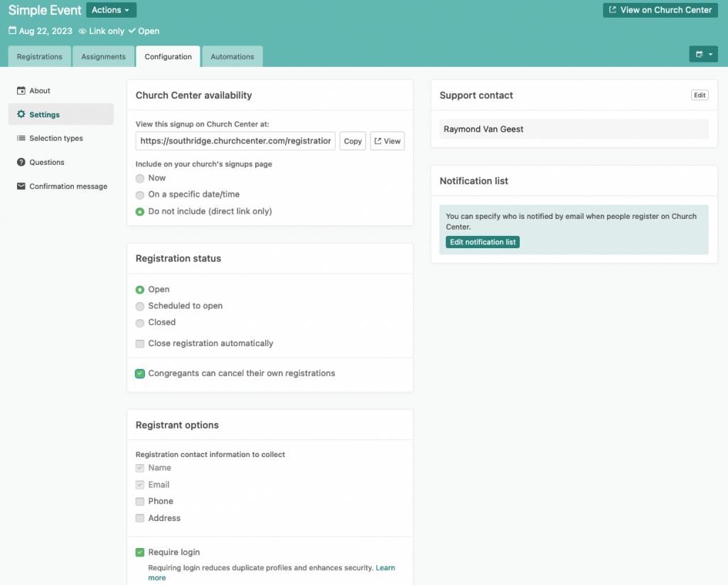728x585 pixels.
Task: Check the Phone contact information box
Action: click(140, 502)
